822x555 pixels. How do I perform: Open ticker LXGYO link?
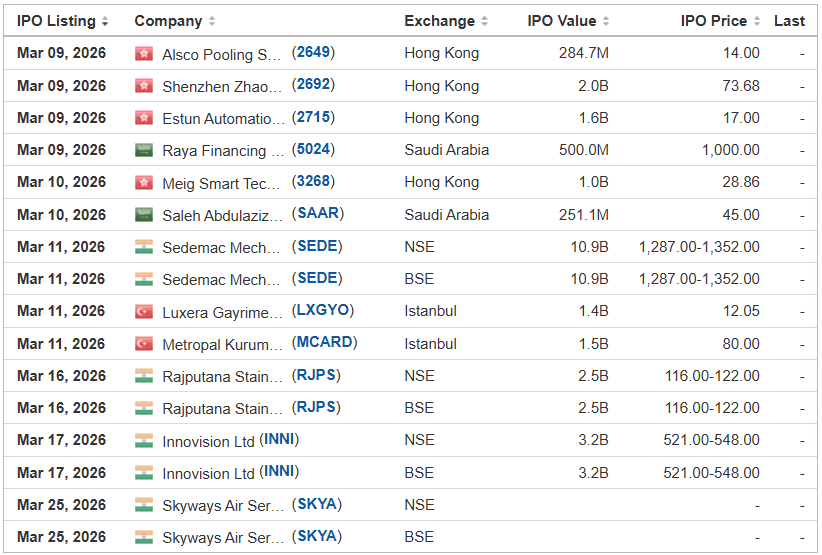(323, 310)
